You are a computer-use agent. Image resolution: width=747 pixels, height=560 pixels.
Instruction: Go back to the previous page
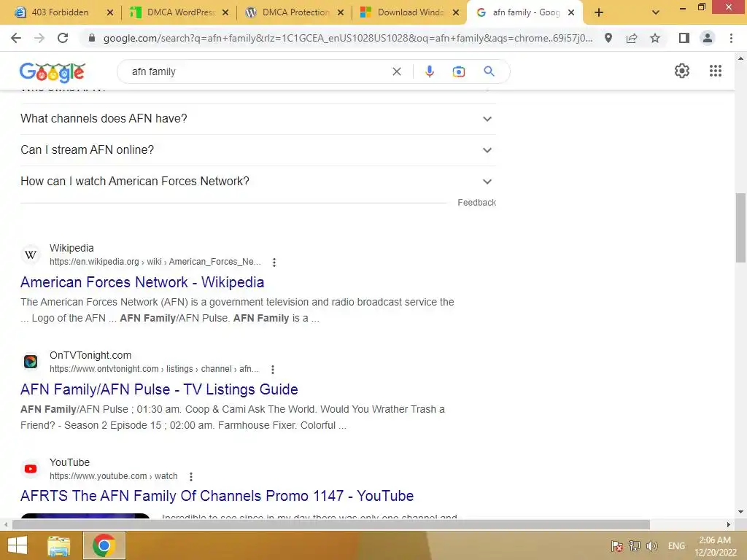pos(16,38)
